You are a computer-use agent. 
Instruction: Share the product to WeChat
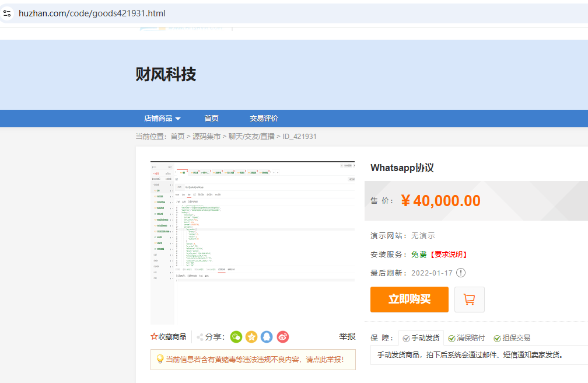coord(236,337)
